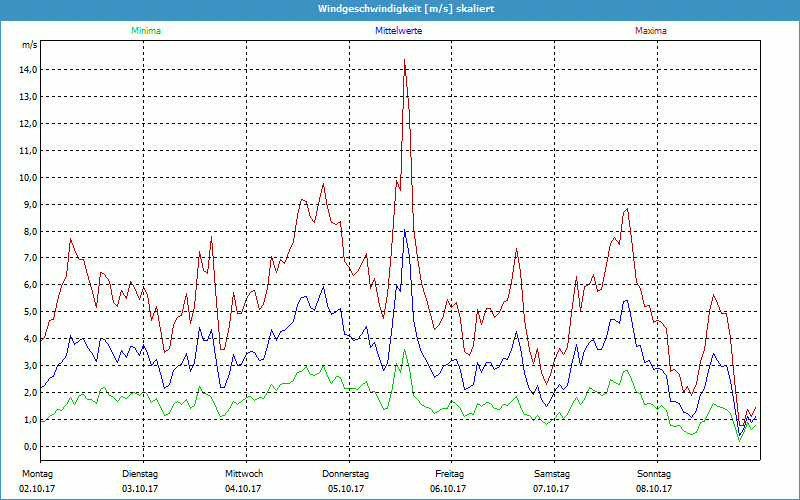The image size is (800, 500).
Task: Click the 05.10.17 date label
Action: pyautogui.click(x=346, y=489)
